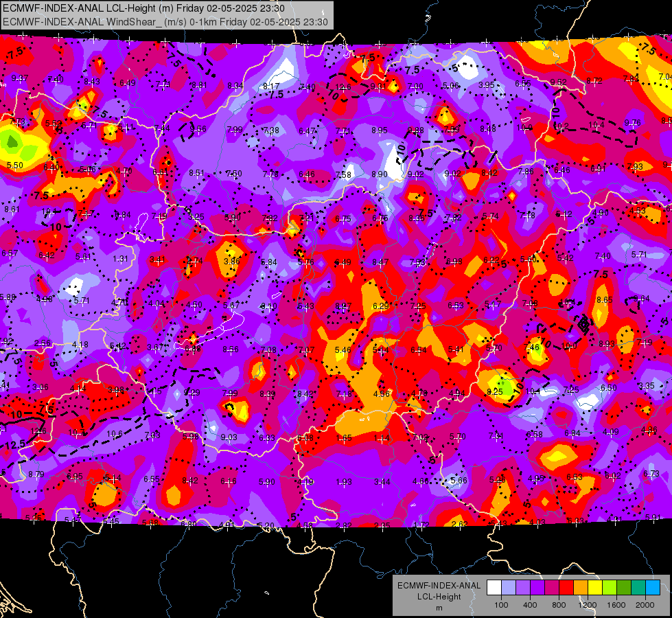Click the wind shear value '9.52'

point(559,82)
